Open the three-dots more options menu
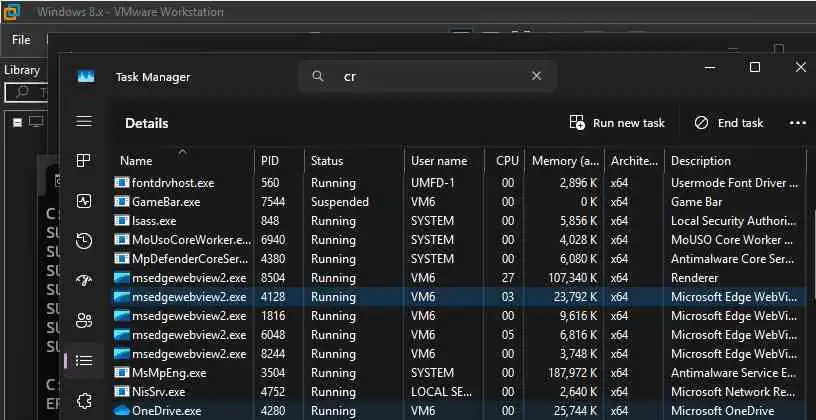 click(x=798, y=123)
